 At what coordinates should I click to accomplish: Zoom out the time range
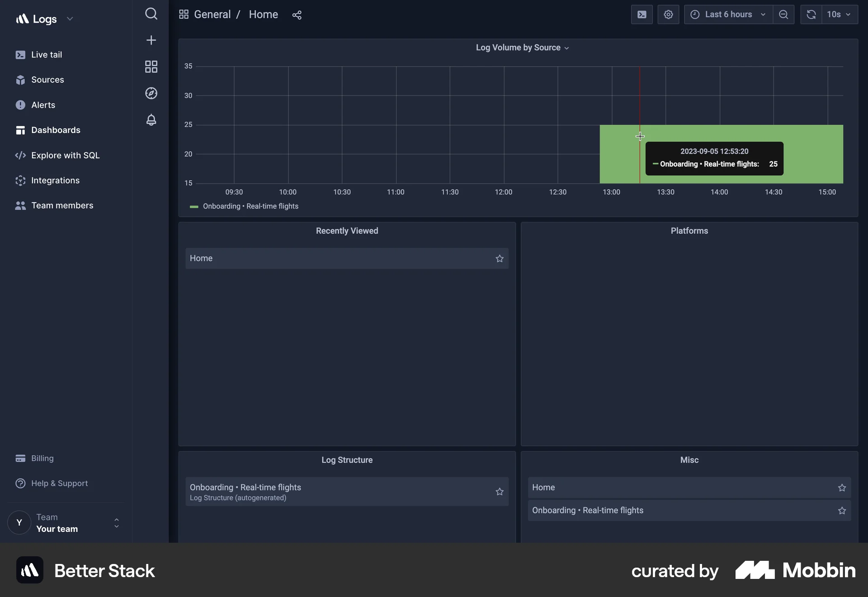(783, 14)
